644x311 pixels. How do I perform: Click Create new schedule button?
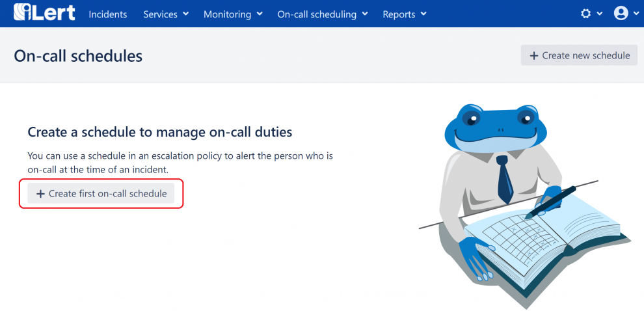click(579, 55)
